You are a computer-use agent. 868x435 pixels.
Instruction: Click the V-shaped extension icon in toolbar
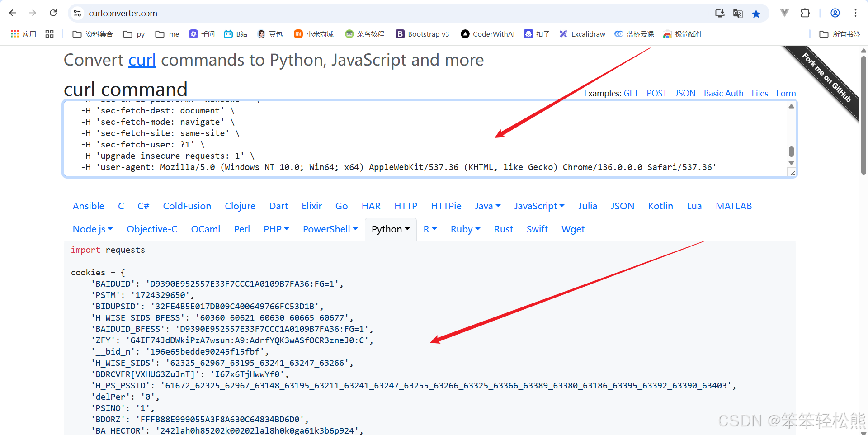785,13
